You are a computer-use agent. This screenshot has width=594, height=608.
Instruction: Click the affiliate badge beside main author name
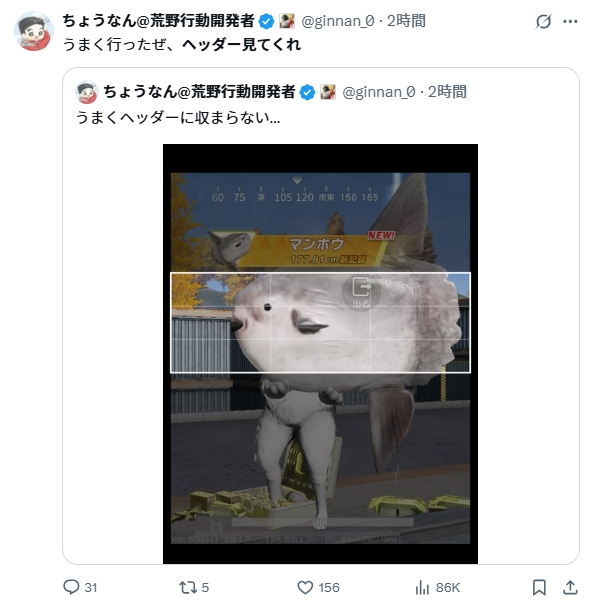[287, 21]
